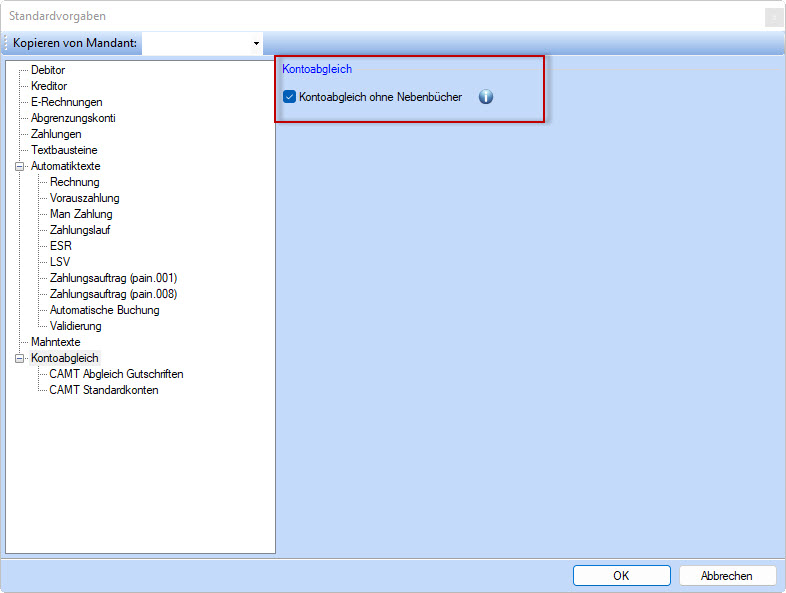Select Kreditor in the tree
This screenshot has height=593, width=786.
tap(49, 86)
